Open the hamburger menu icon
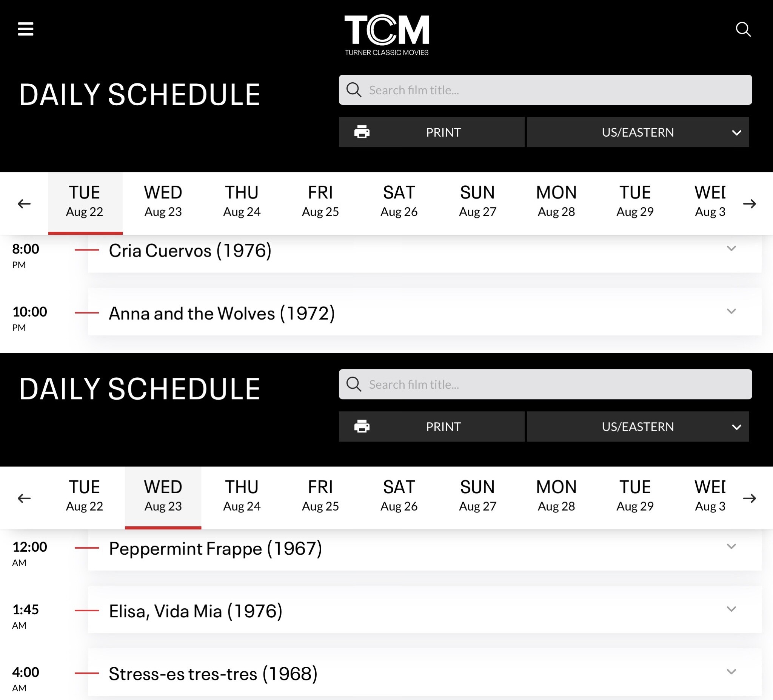The image size is (773, 700). click(x=26, y=29)
